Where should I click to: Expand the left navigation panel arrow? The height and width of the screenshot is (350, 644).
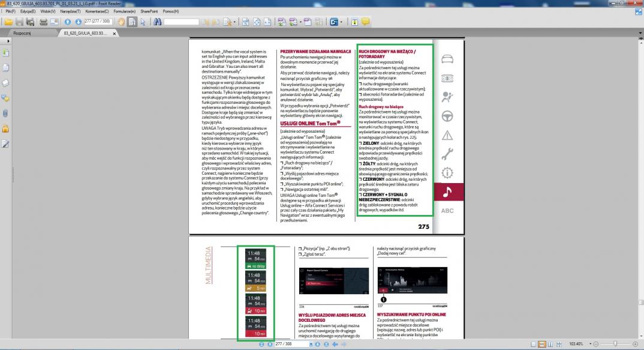[x=8, y=41]
